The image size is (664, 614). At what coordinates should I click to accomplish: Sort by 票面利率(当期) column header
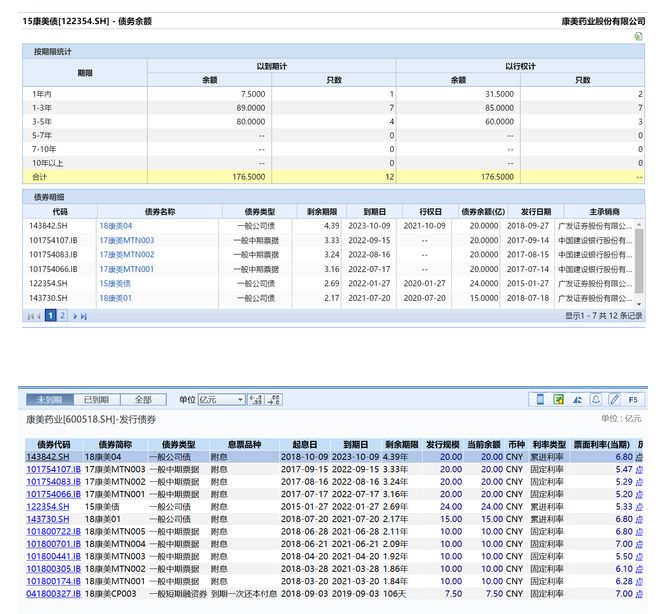pos(601,444)
